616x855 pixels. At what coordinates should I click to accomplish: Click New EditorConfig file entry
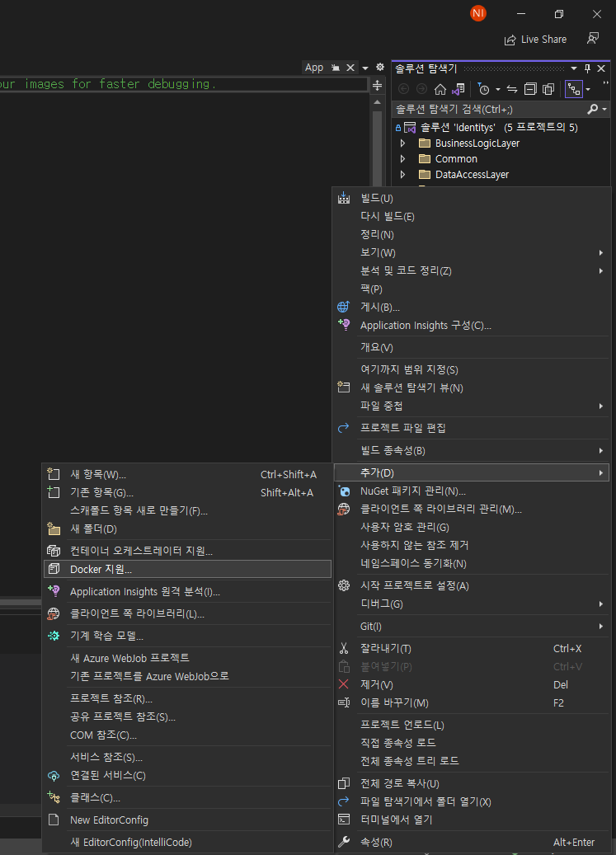pyautogui.click(x=187, y=820)
